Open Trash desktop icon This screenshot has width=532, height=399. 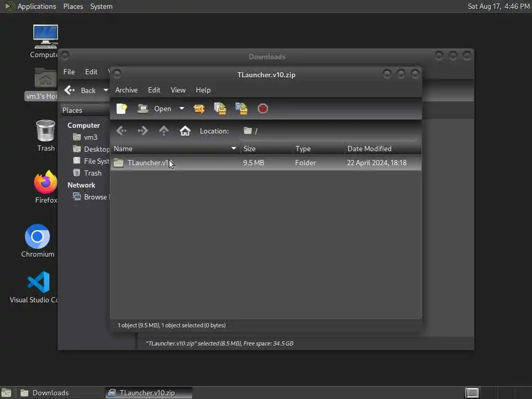click(x=46, y=136)
